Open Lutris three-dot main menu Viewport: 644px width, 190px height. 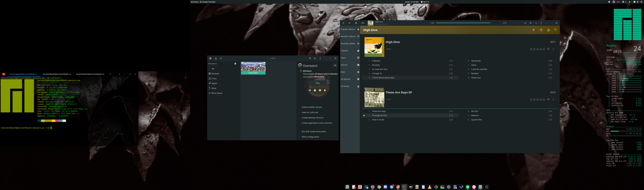(320, 58)
